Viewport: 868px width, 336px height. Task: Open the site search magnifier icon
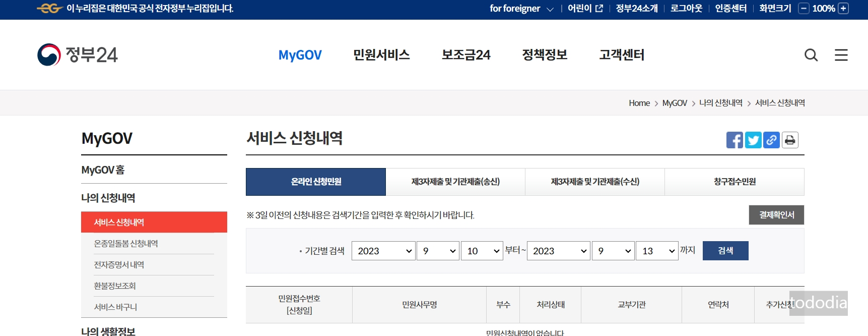pyautogui.click(x=811, y=55)
